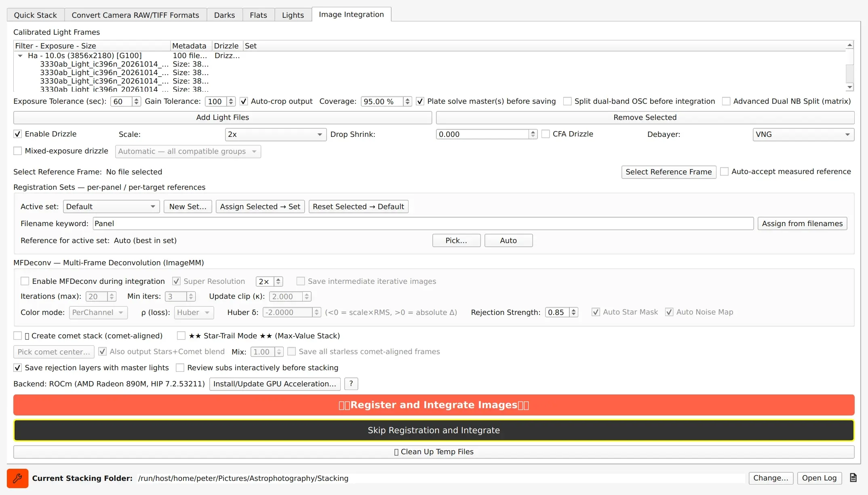Enable Split dual-band OSC before integration

click(567, 101)
